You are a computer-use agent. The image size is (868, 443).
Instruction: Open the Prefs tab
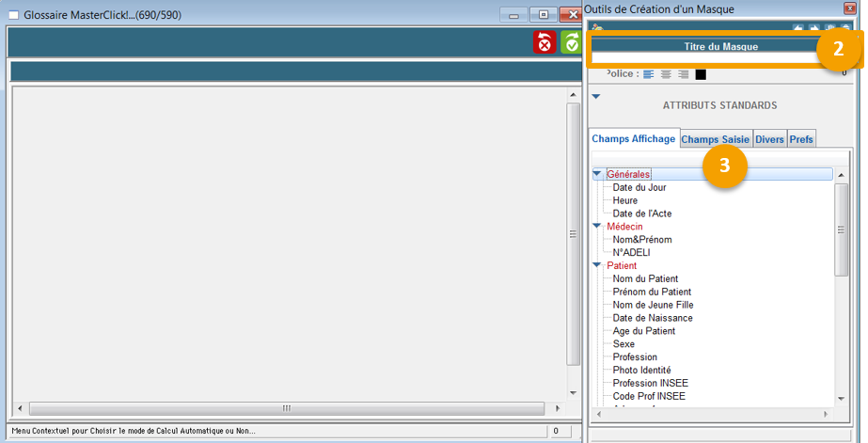(801, 139)
